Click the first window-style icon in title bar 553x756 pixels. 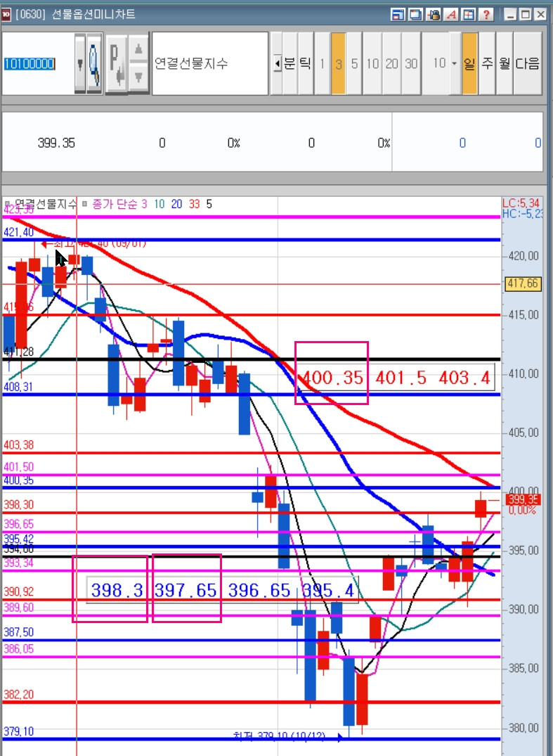398,15
